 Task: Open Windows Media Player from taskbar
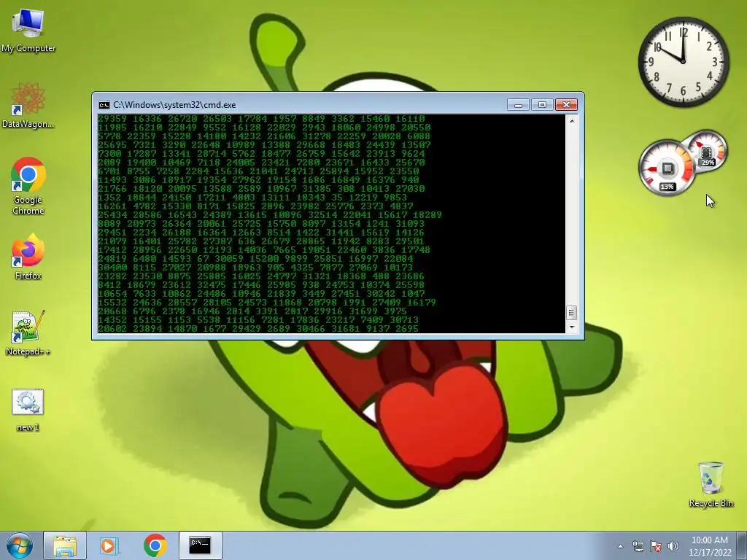click(x=109, y=545)
